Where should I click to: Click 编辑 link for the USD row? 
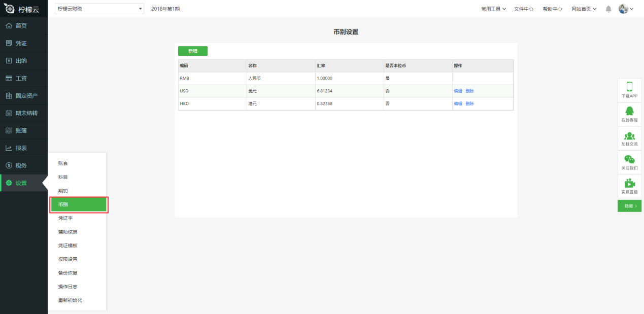(x=458, y=91)
